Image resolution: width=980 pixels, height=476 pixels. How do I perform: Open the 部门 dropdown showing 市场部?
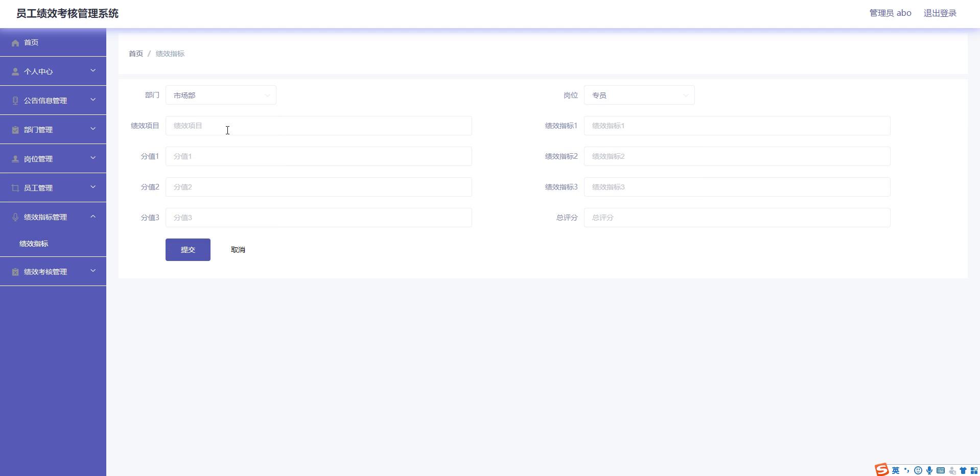click(x=221, y=96)
